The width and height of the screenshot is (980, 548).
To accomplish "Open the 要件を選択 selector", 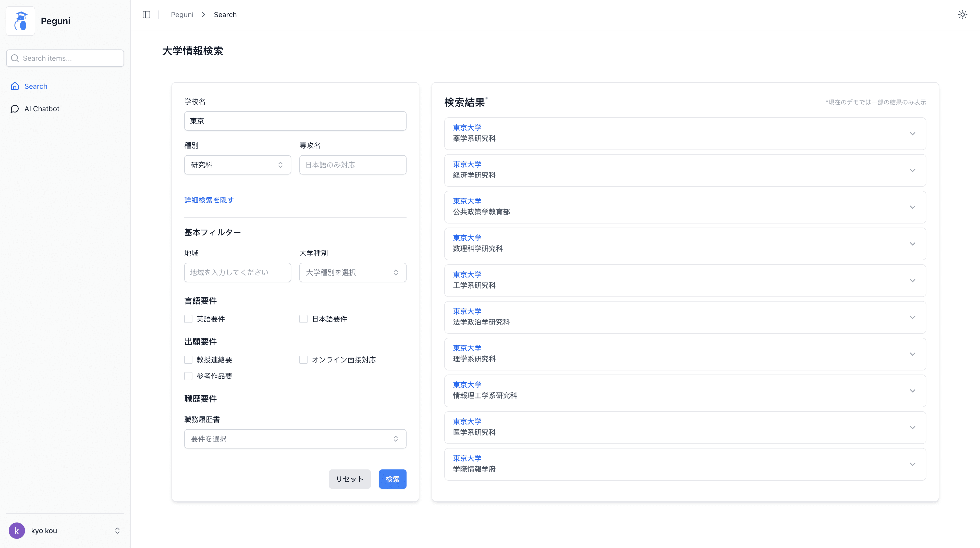I will (295, 439).
